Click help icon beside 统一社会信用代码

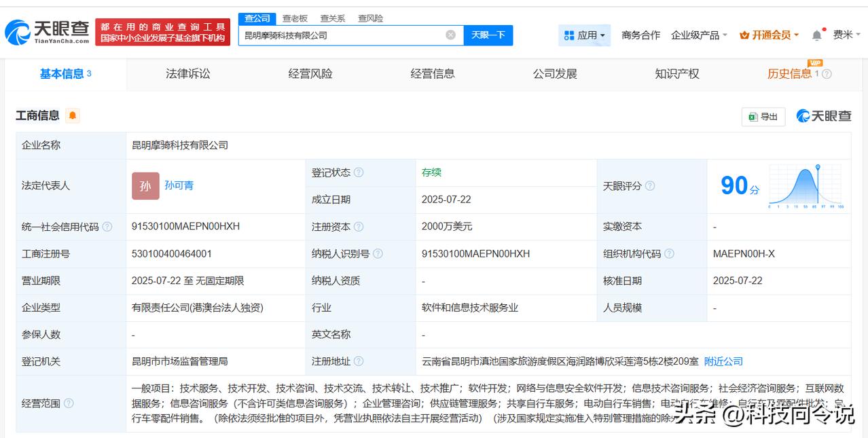(x=107, y=227)
